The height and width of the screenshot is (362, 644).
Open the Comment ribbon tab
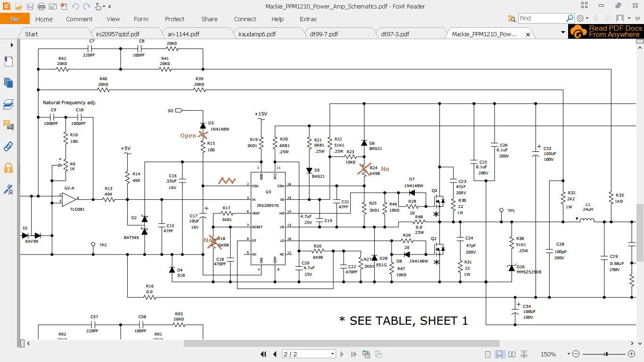click(x=79, y=19)
